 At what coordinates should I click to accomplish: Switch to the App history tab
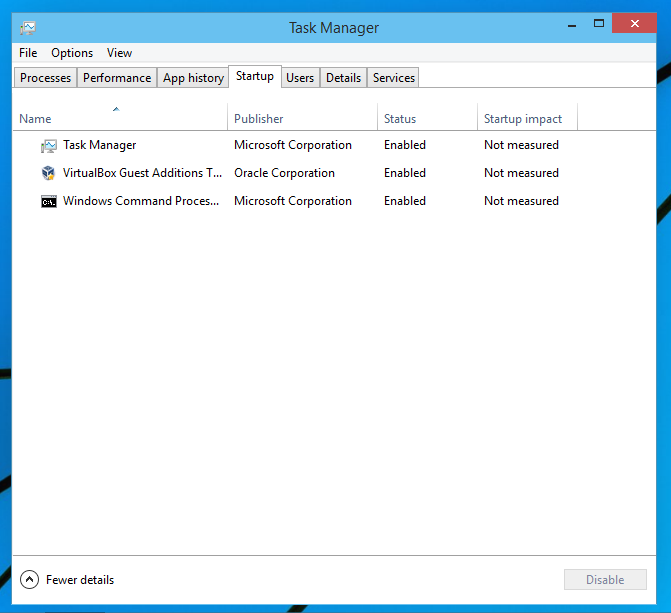point(193,78)
